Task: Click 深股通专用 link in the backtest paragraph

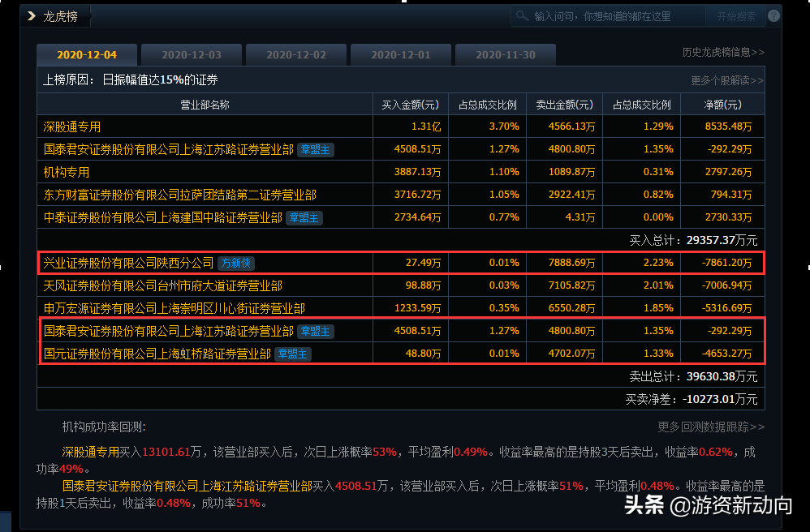Action: [x=90, y=452]
